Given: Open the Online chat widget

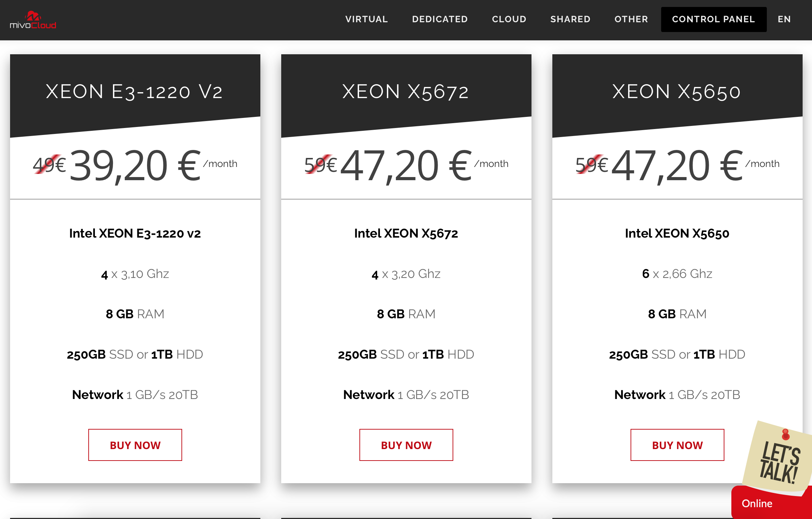Looking at the screenshot, I should point(758,504).
